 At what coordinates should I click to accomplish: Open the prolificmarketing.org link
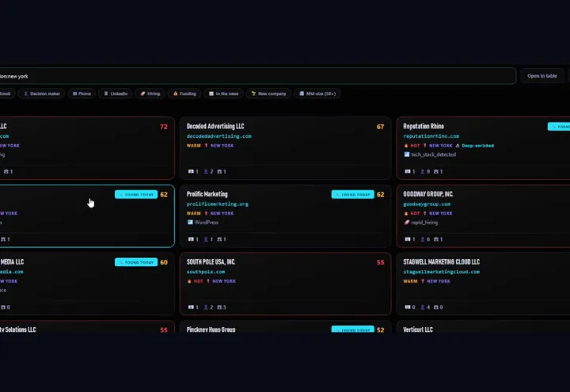pos(218,204)
